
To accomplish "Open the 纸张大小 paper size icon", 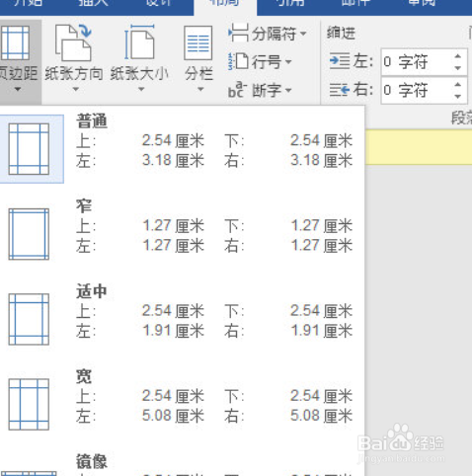I will coord(139,43).
